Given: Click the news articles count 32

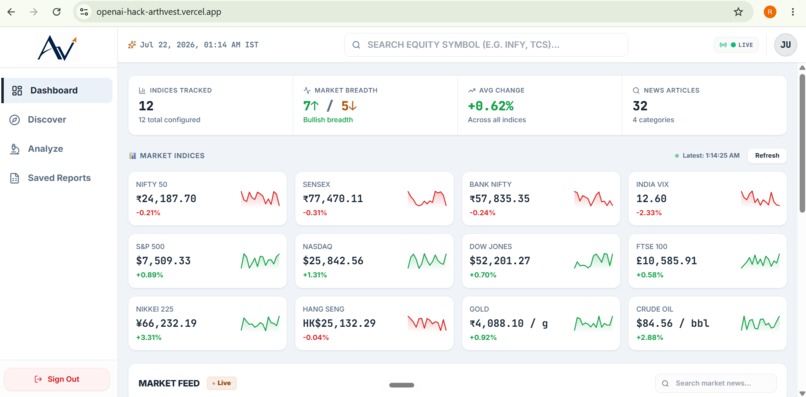Looking at the screenshot, I should [x=640, y=106].
